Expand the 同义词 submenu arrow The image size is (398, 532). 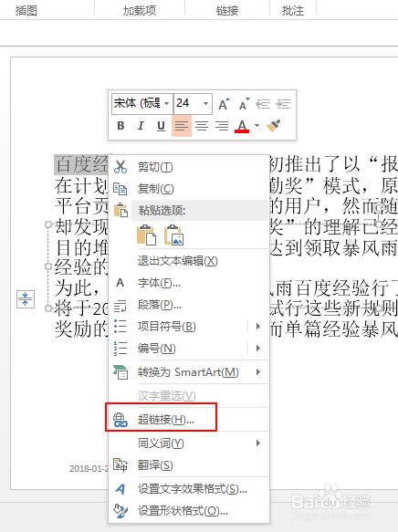pyautogui.click(x=258, y=443)
